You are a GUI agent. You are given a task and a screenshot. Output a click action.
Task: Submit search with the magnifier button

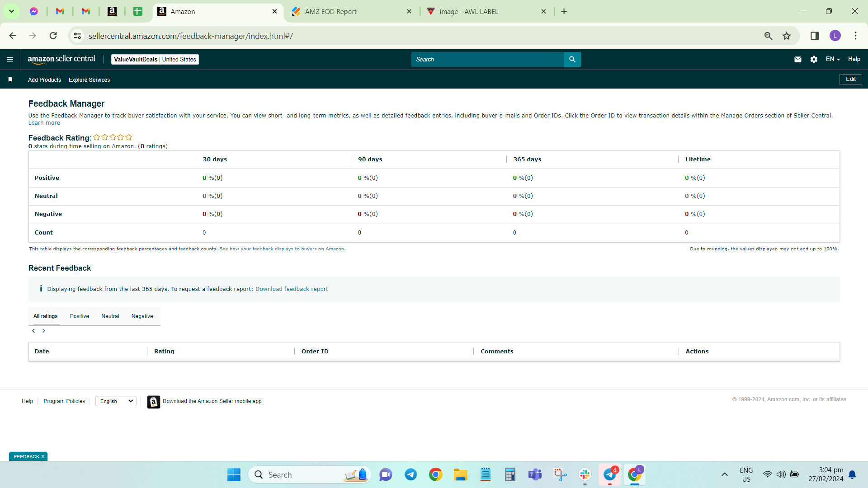tap(572, 59)
